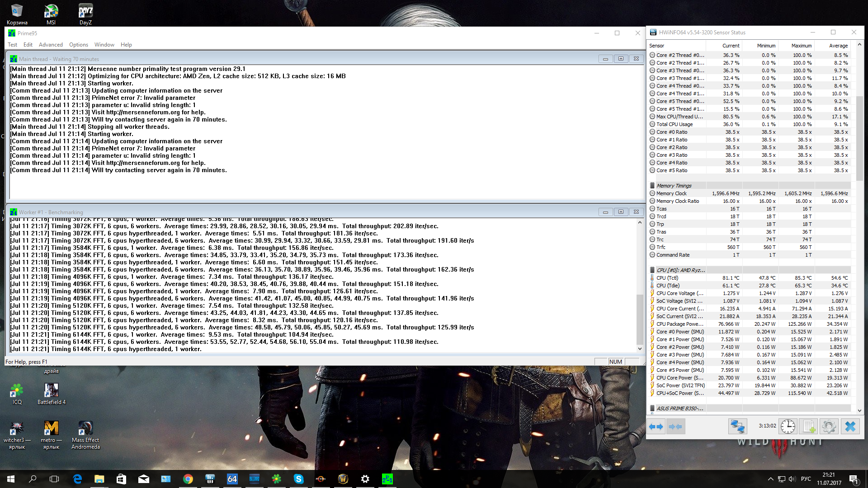The image size is (868, 488).
Task: Click HWiNFO sensor list scroll down arrow
Action: pyautogui.click(x=859, y=411)
